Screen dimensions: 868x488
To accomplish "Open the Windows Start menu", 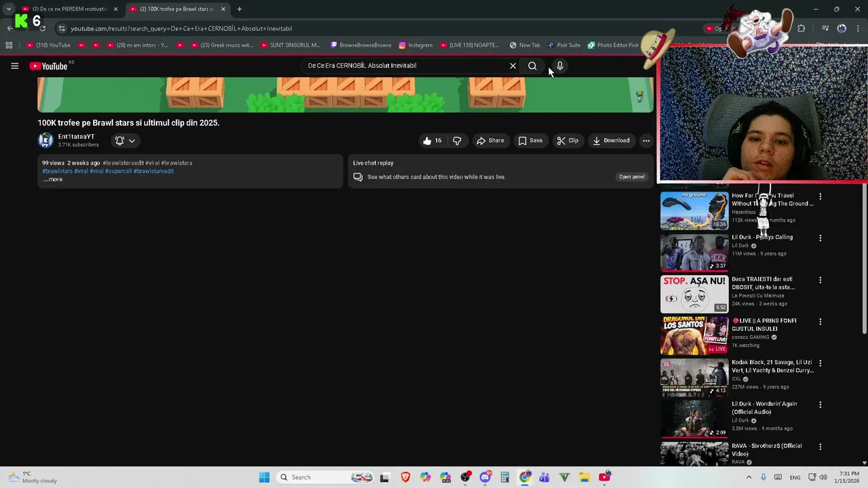I will (x=264, y=477).
